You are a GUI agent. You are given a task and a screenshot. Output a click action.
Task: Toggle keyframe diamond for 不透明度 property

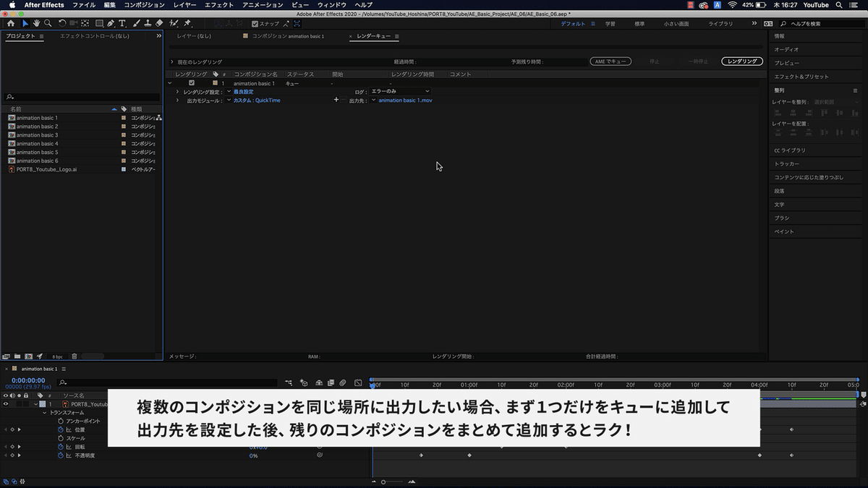coord(12,455)
